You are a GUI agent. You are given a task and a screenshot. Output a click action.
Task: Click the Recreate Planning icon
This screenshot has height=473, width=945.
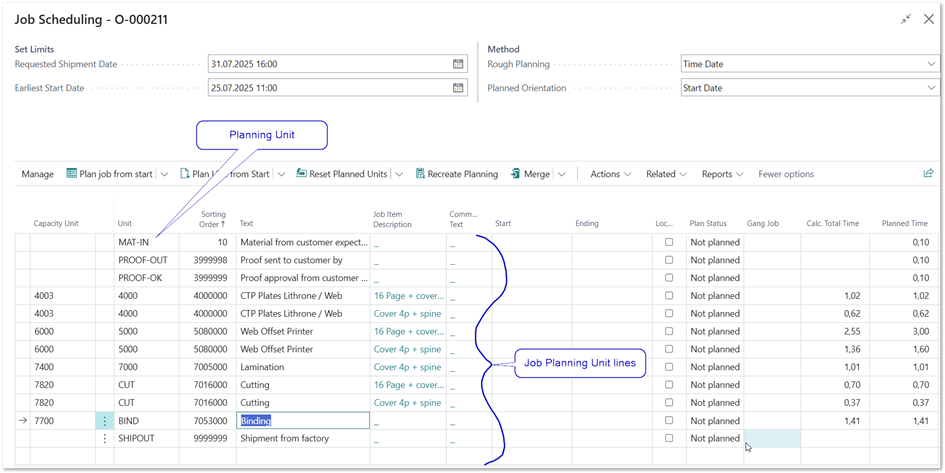(420, 174)
